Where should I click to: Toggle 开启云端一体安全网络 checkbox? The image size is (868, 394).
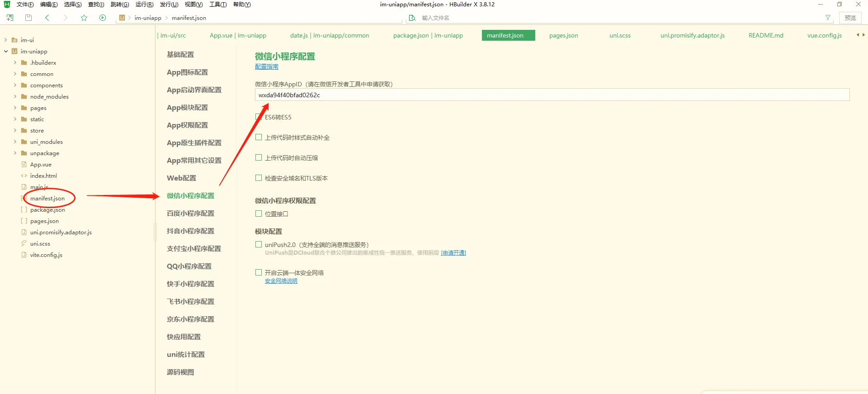pyautogui.click(x=259, y=272)
